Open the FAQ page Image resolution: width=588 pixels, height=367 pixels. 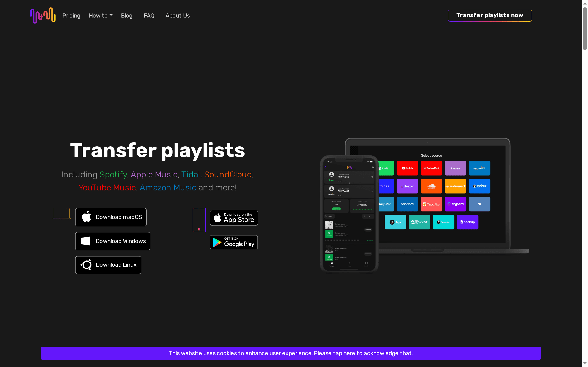click(x=149, y=15)
